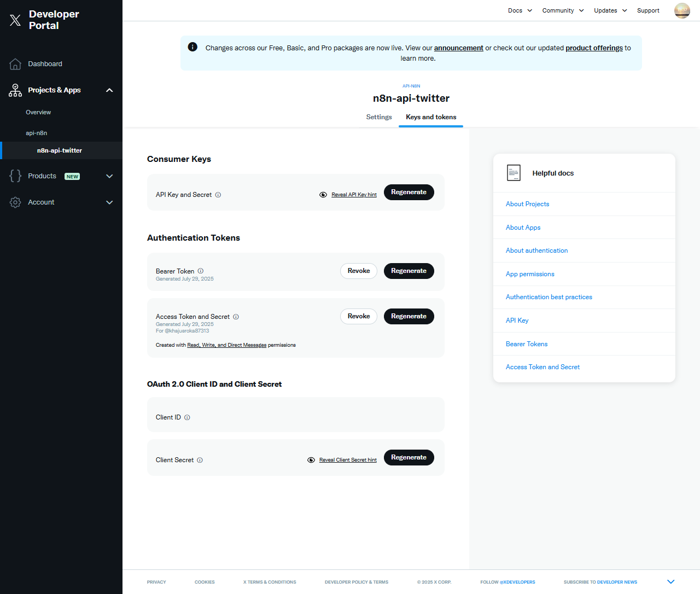The image size is (700, 594).
Task: Click the Helpful docs document icon
Action: click(x=514, y=173)
